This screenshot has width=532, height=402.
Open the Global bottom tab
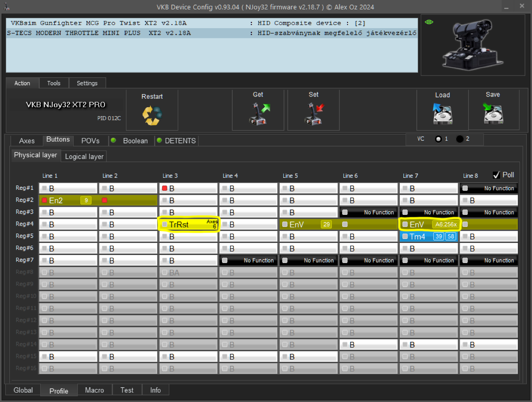click(x=23, y=390)
